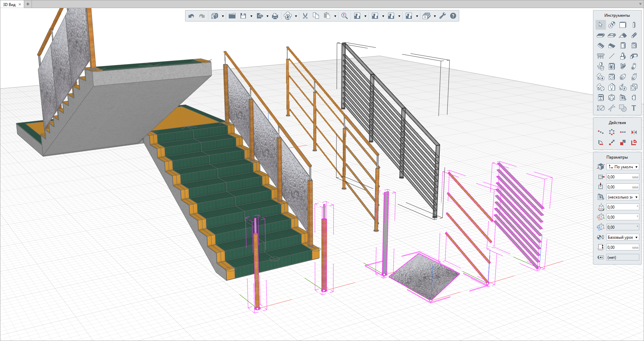Expand the cloud sync dropdown arrow
644x341 pixels.
click(x=296, y=16)
